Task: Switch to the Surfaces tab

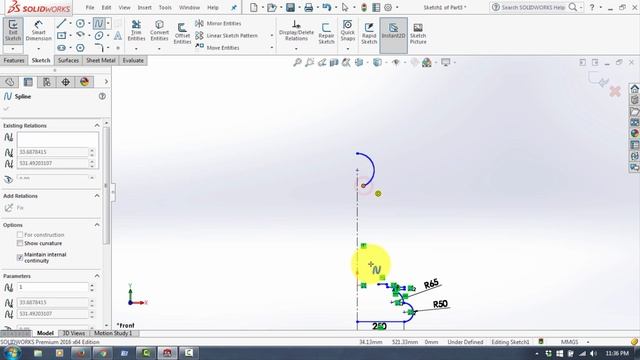Action: pyautogui.click(x=68, y=60)
